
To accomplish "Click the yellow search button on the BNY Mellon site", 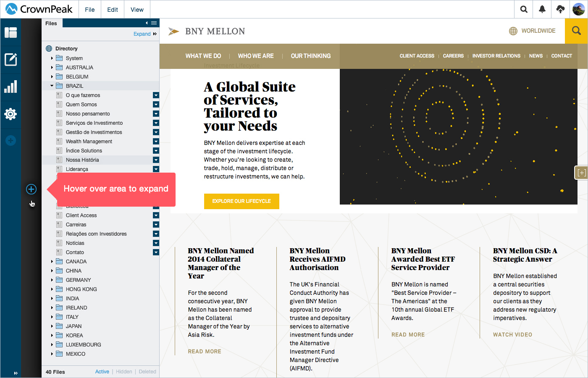I will coord(576,31).
